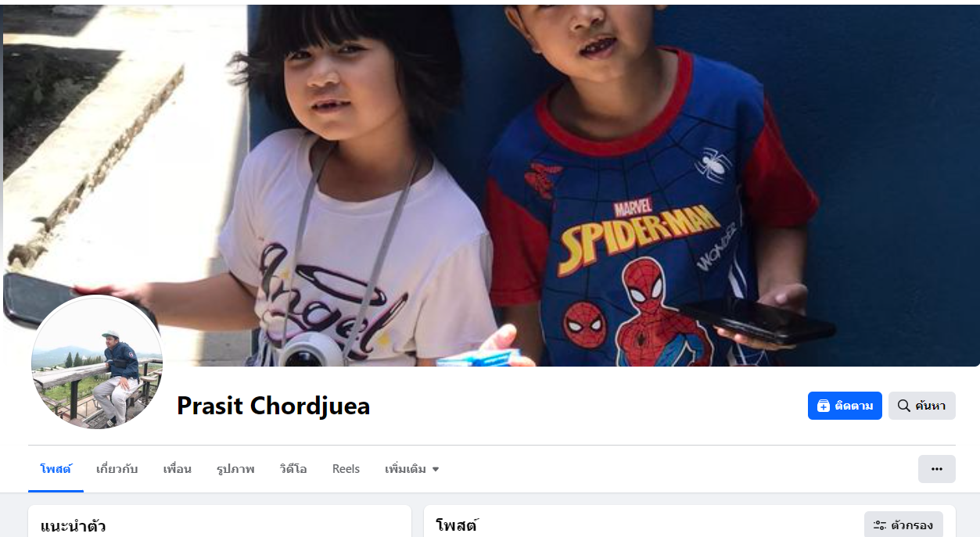Open the Reels tab
The height and width of the screenshot is (537, 980).
click(346, 469)
